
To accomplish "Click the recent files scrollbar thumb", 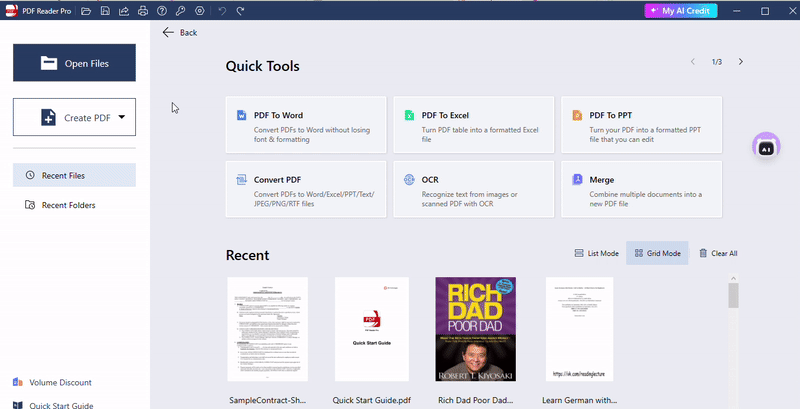I will (x=734, y=295).
